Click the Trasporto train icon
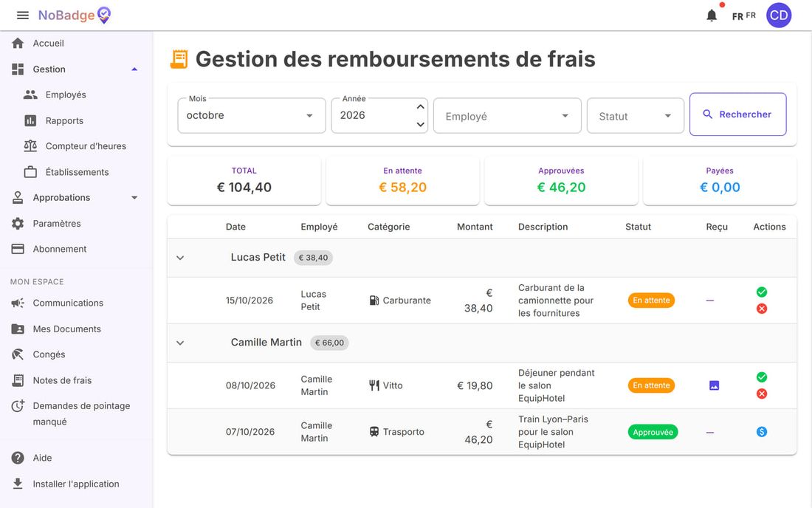The image size is (812, 508). tap(374, 432)
